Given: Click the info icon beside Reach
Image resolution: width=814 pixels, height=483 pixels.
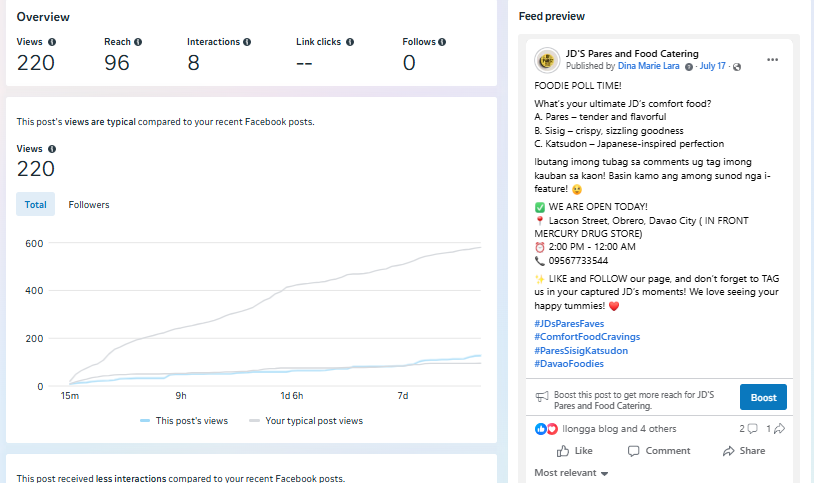Looking at the screenshot, I should pos(138,42).
